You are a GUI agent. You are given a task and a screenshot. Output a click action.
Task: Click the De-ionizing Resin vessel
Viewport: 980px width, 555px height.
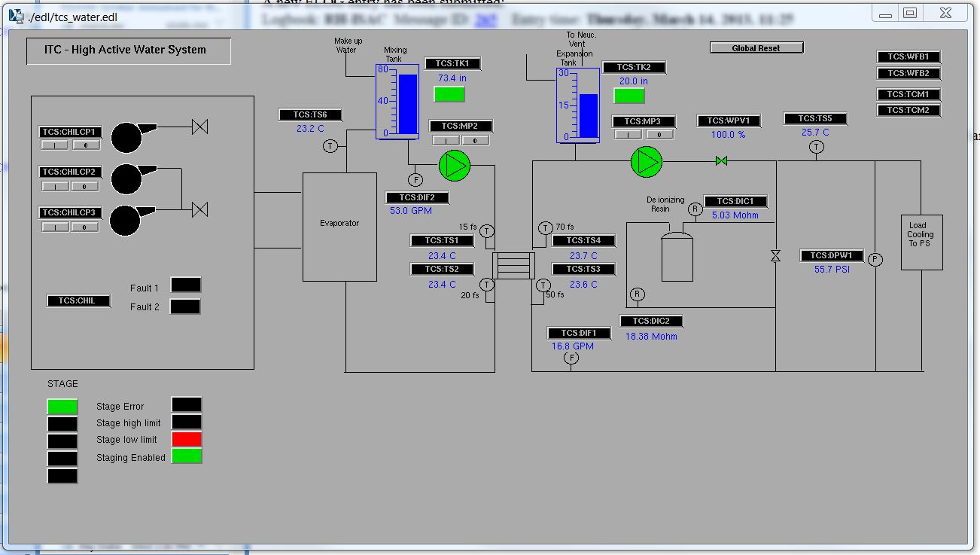(677, 255)
